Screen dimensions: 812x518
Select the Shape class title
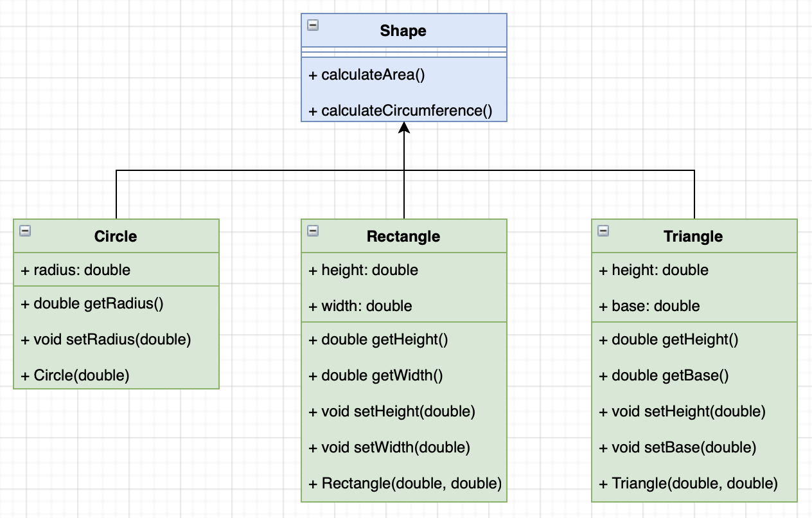[x=403, y=31]
